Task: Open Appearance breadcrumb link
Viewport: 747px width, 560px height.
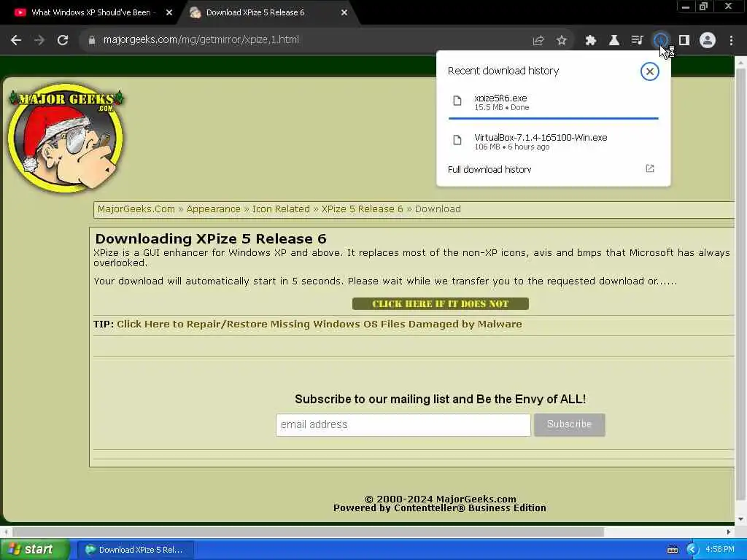Action: (214, 209)
